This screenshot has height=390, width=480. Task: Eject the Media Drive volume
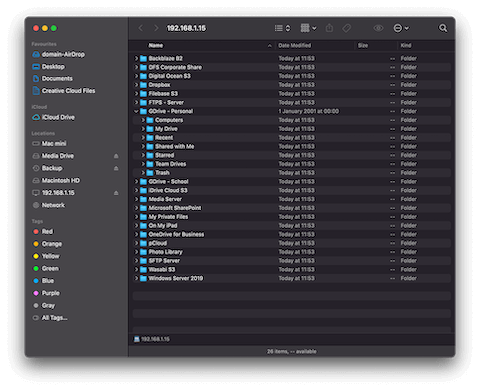(116, 156)
